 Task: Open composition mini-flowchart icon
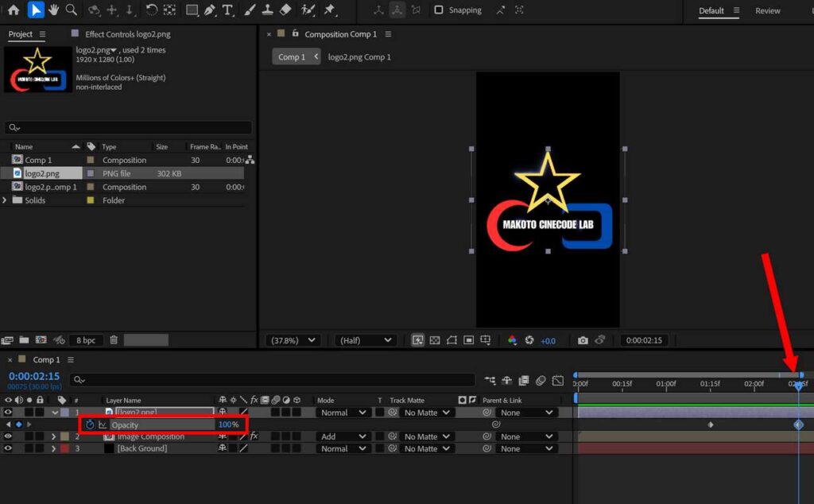(x=490, y=381)
